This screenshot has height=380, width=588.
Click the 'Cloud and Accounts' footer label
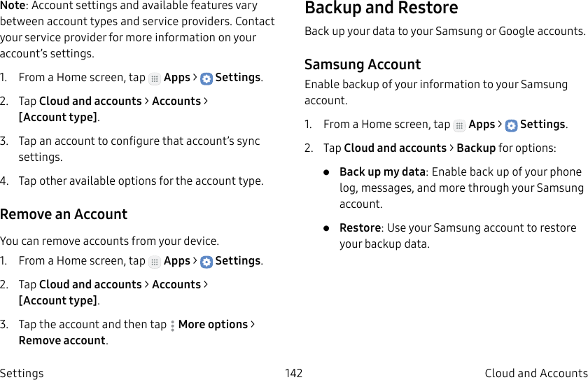pos(535,373)
